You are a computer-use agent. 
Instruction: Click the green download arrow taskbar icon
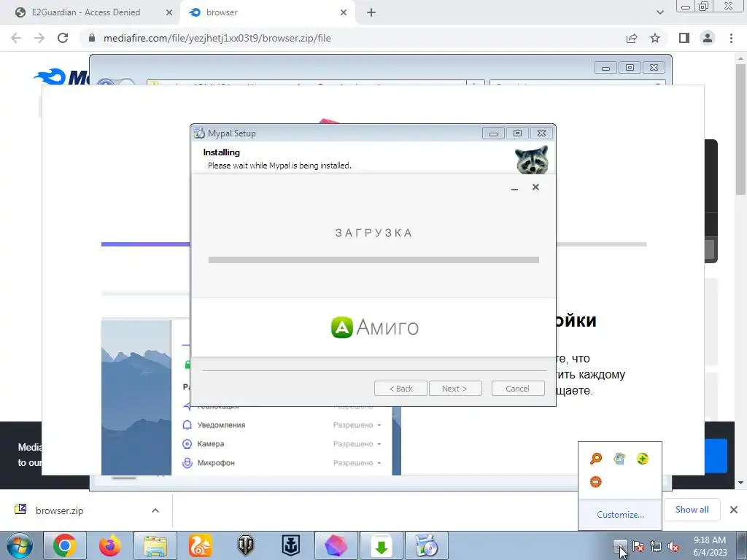click(381, 545)
